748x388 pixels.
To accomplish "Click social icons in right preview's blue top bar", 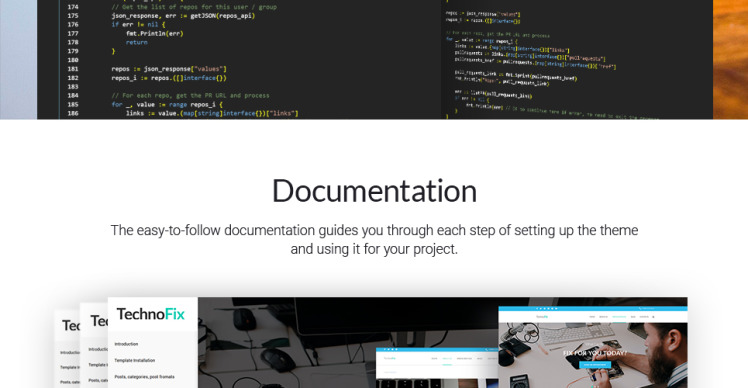I will click(547, 308).
